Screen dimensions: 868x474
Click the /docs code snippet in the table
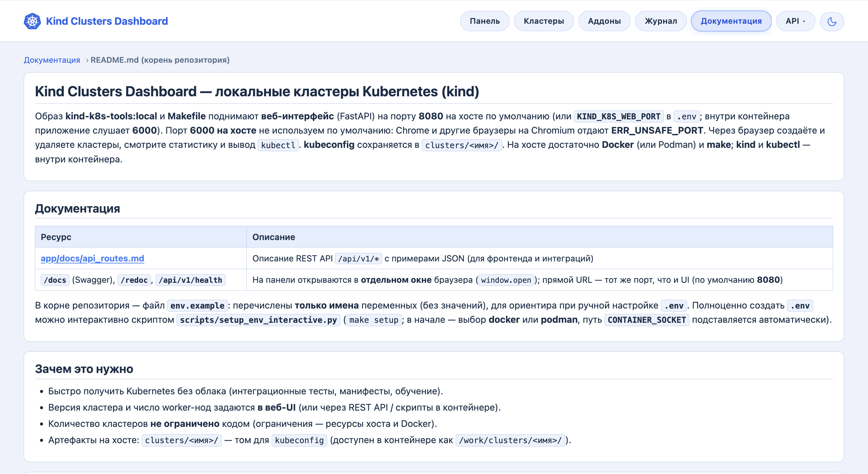[x=55, y=280]
